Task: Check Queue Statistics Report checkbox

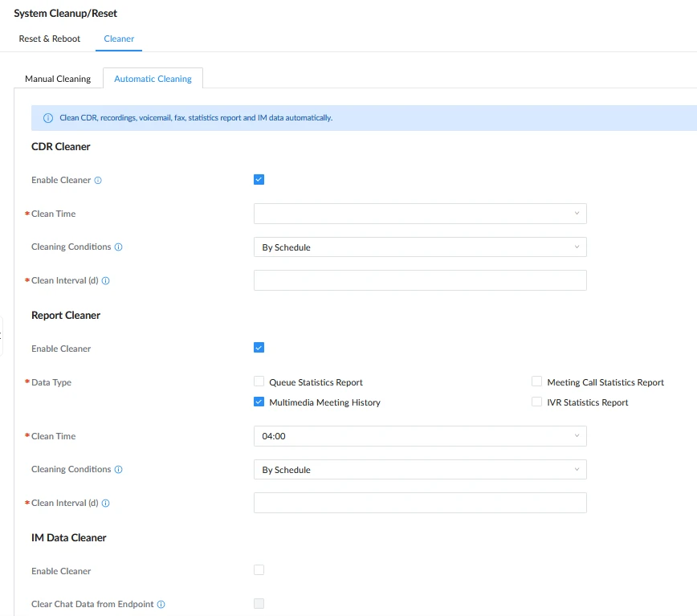Action: coord(259,381)
